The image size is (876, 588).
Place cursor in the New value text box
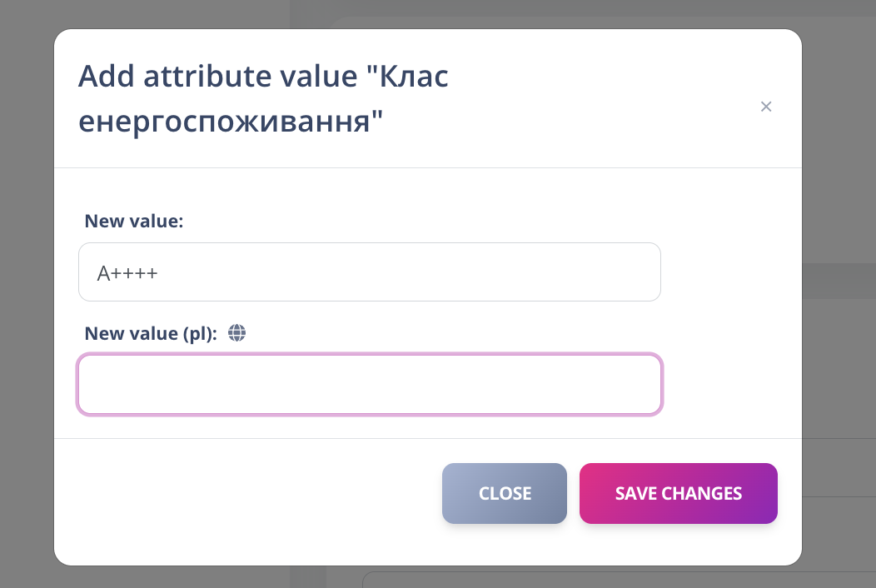click(370, 272)
